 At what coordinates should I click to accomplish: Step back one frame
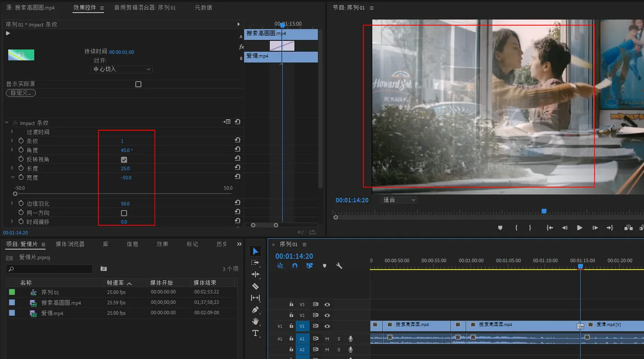(564, 227)
